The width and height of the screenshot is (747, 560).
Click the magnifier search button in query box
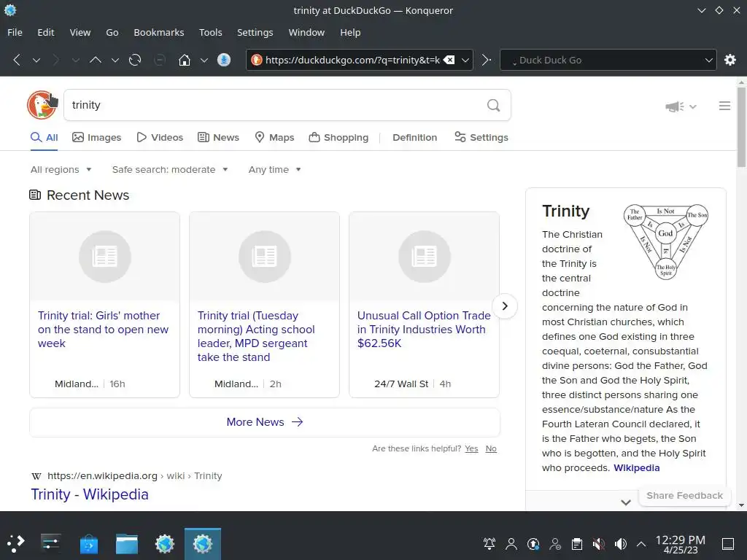pyautogui.click(x=494, y=105)
